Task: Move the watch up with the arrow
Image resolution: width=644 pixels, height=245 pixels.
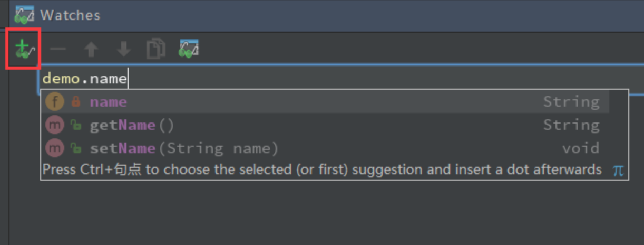Action: (x=91, y=50)
